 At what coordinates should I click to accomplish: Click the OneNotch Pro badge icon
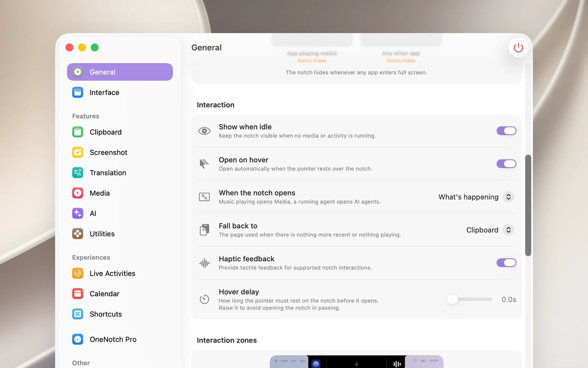tap(78, 339)
